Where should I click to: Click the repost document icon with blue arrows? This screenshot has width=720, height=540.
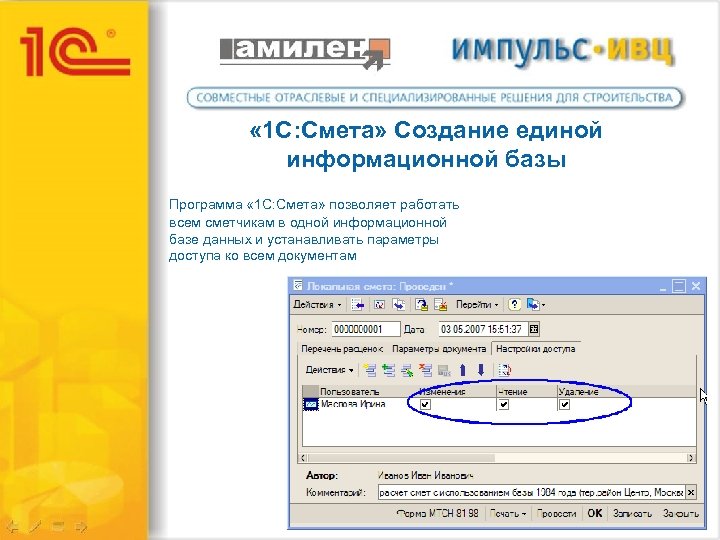pyautogui.click(x=399, y=304)
